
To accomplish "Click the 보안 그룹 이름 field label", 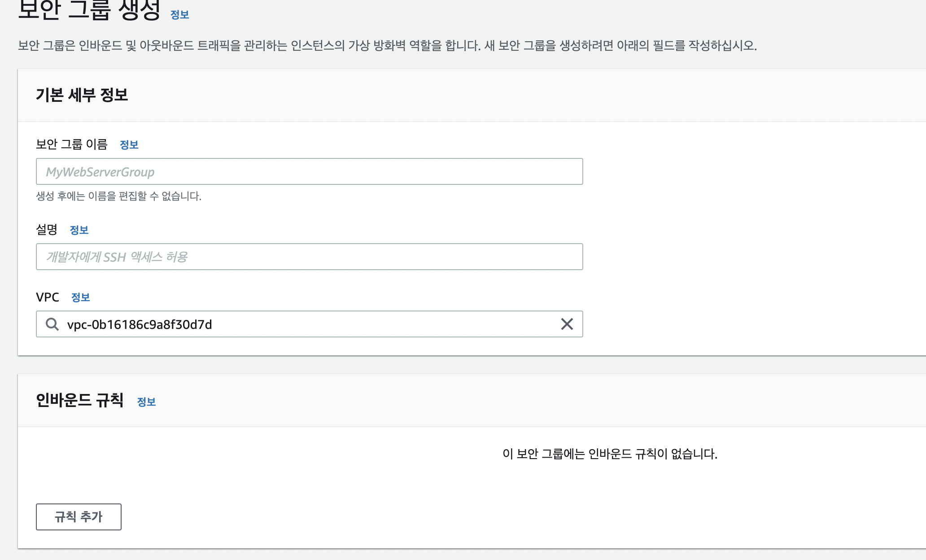I will tap(71, 144).
